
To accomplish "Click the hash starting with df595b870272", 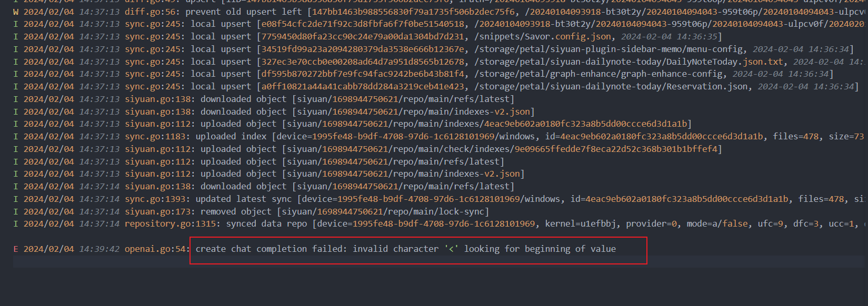I will 363,74.
